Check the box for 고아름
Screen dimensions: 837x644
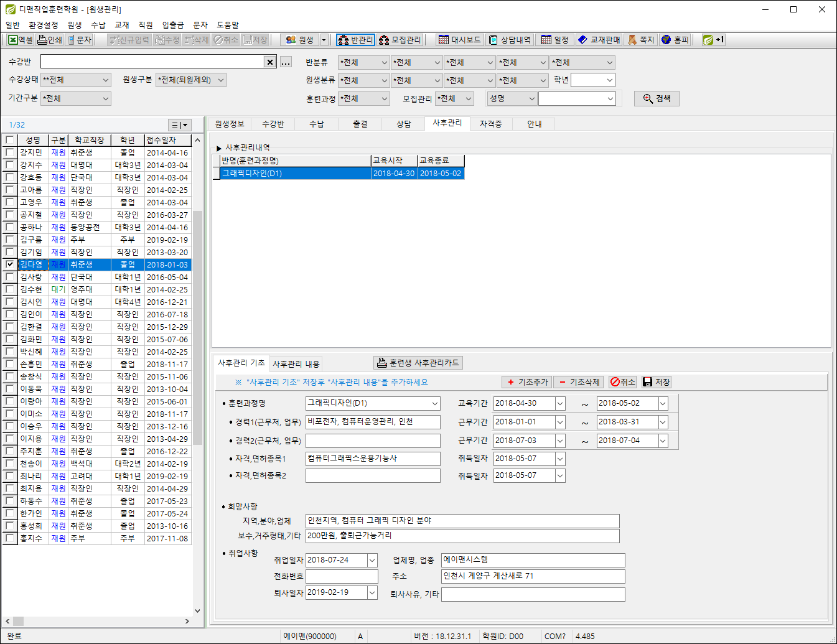9,190
